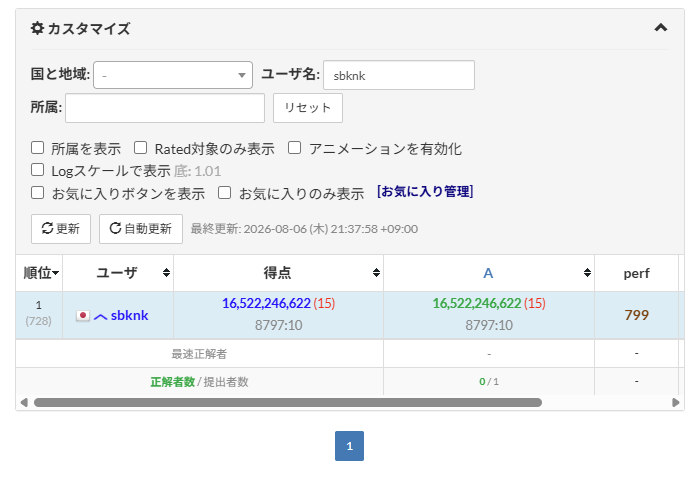Go to pagination page 1
Screen dimensions: 694x477
point(349,446)
